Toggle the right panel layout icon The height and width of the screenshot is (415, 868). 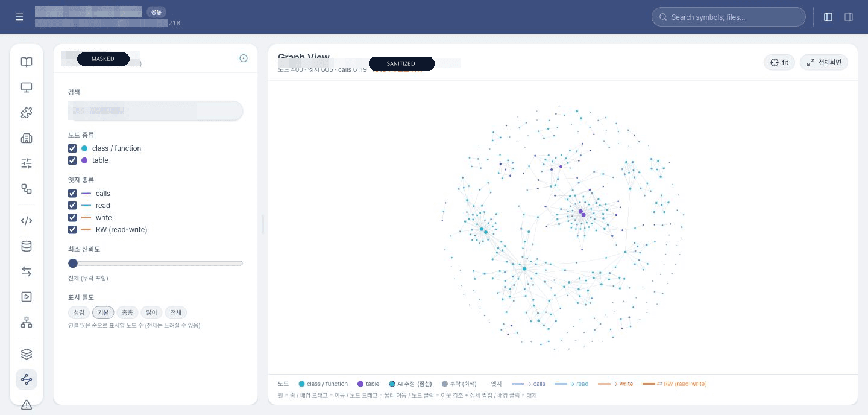tap(849, 17)
